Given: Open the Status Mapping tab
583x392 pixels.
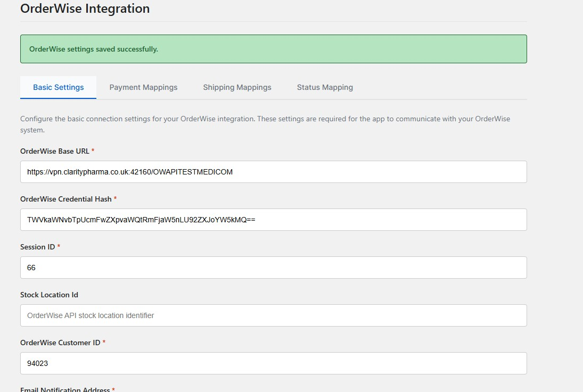Looking at the screenshot, I should 325,87.
